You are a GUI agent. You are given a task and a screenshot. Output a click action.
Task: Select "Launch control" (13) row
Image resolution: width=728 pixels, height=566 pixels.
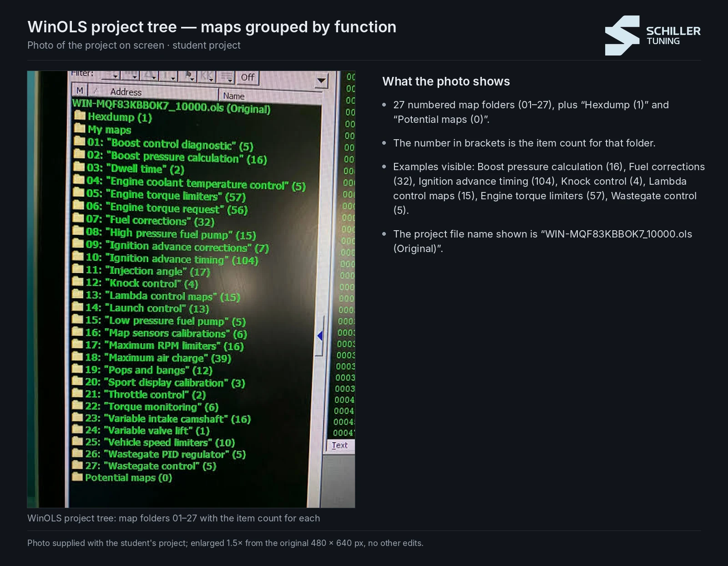pyautogui.click(x=141, y=308)
